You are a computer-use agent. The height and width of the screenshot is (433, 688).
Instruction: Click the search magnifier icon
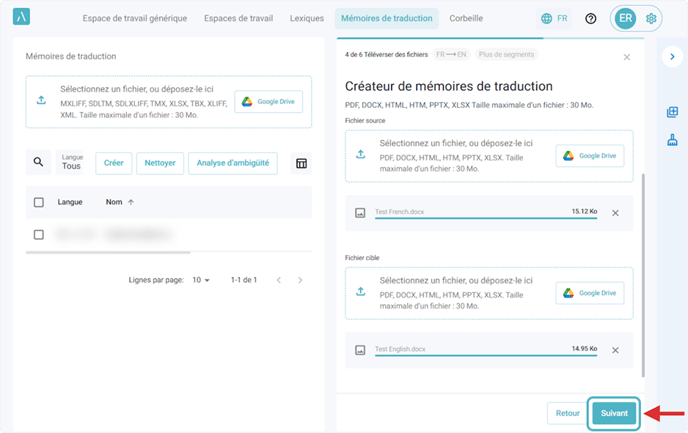coord(38,163)
